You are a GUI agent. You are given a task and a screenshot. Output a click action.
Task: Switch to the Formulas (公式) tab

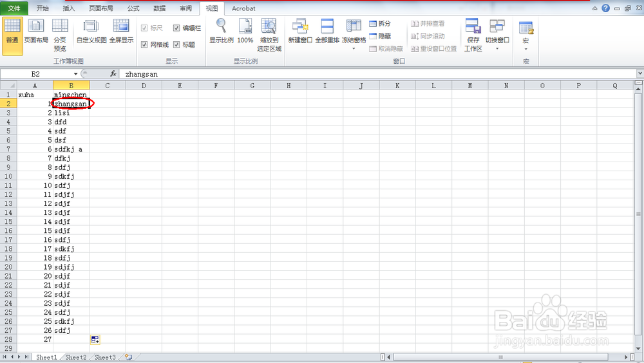[x=133, y=8]
